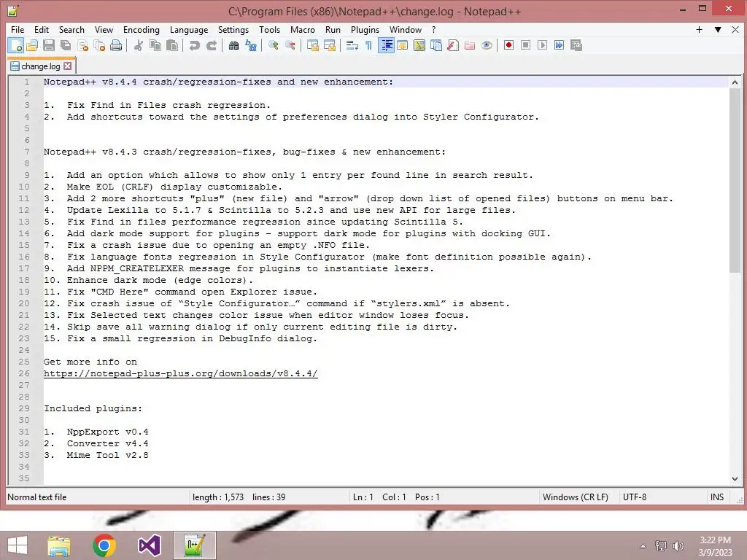
Task: Toggle synchronized horizontal scrolling
Action: pyautogui.click(x=330, y=45)
